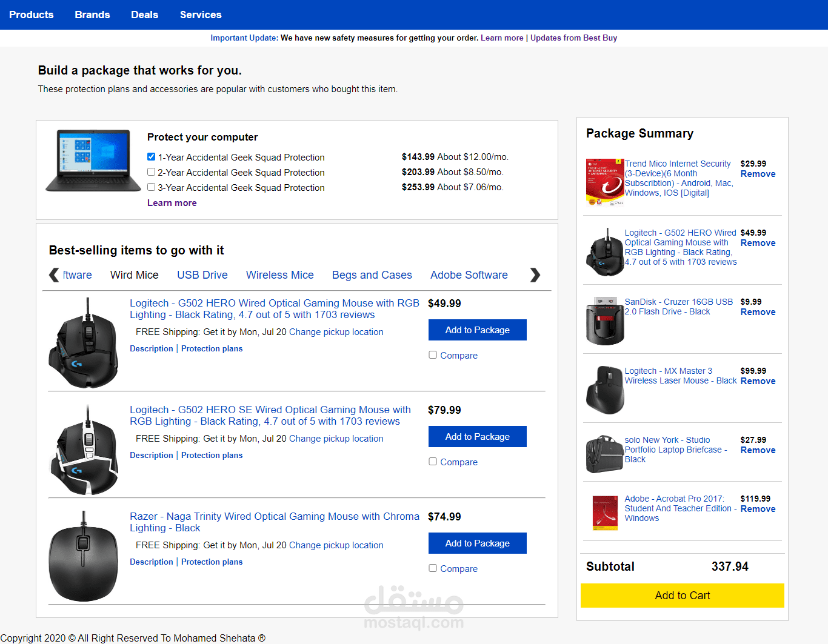828x644 pixels.
Task: Open SanDisk Cruzer 16GB USB summary link
Action: click(679, 307)
